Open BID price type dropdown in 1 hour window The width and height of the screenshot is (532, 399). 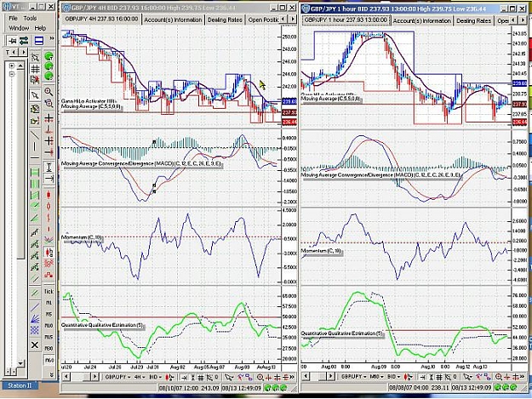pyautogui.click(x=393, y=377)
